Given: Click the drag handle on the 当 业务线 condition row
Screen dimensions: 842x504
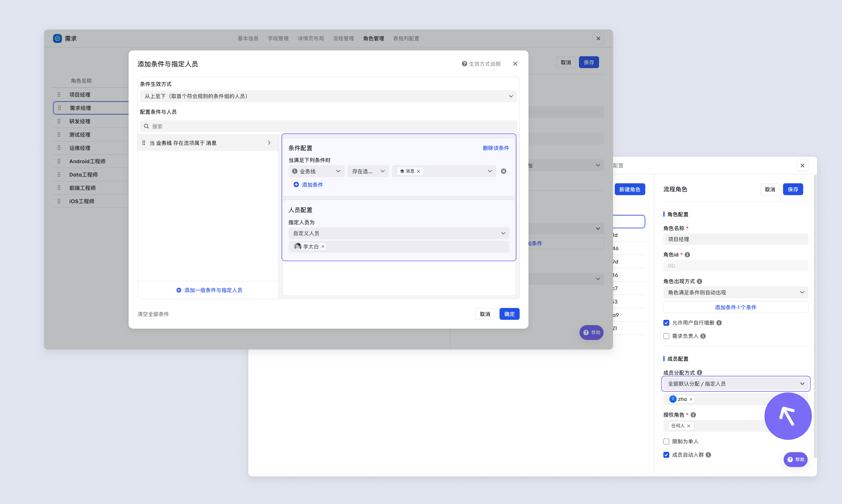Looking at the screenshot, I should 144,143.
